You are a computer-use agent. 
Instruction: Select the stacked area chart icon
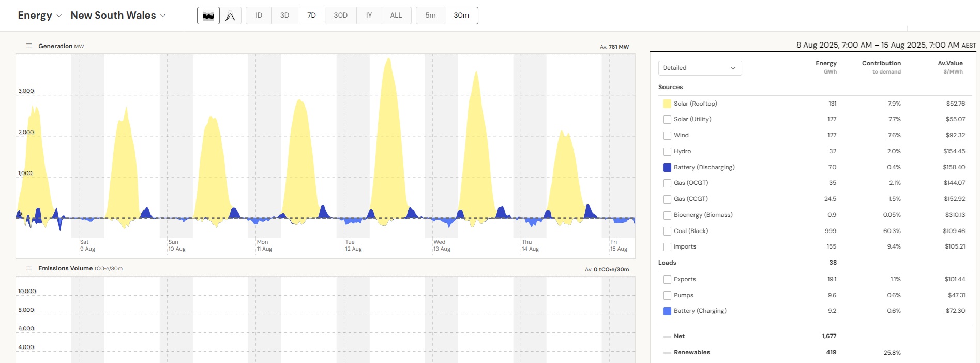208,16
